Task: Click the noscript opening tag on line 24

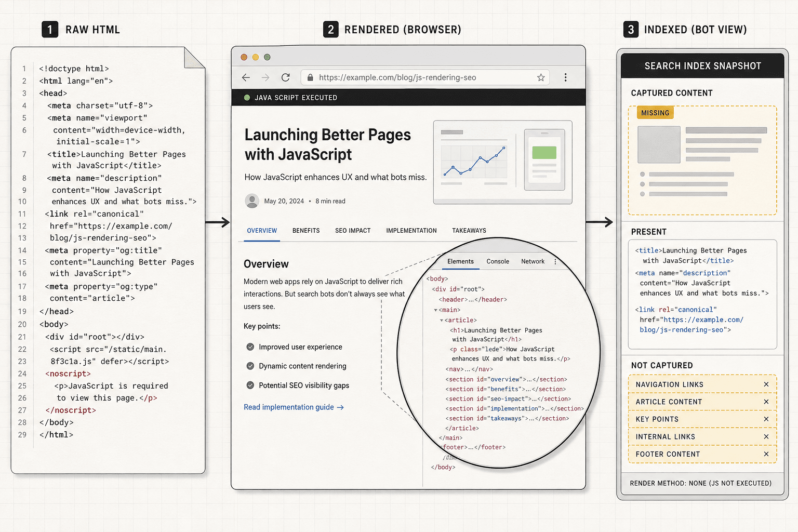Action: coord(68,374)
